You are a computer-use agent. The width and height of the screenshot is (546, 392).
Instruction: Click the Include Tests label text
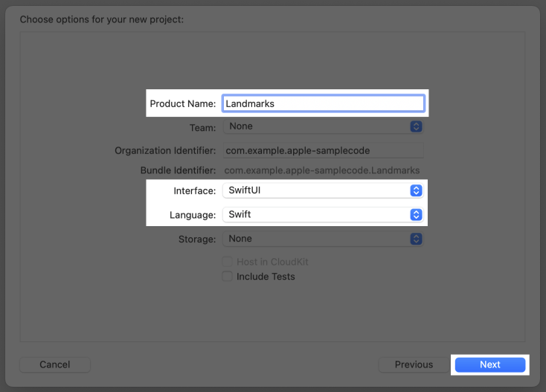coord(266,277)
